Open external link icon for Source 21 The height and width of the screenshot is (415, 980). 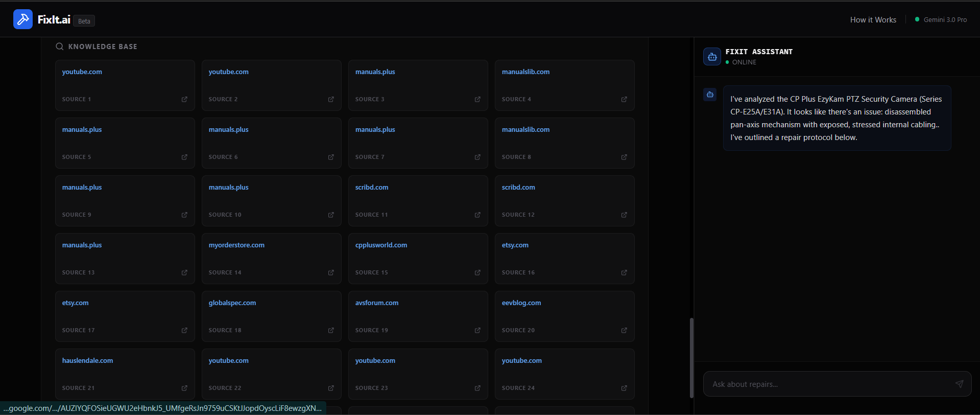coord(184,388)
